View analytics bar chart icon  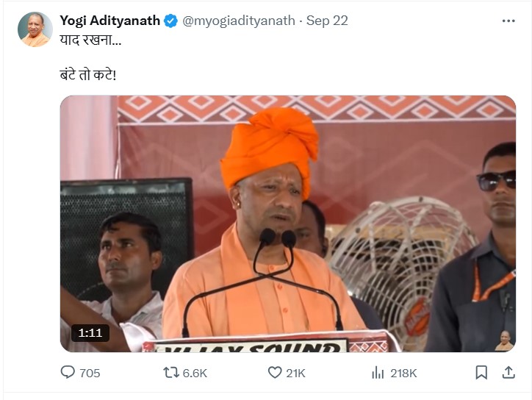(378, 373)
